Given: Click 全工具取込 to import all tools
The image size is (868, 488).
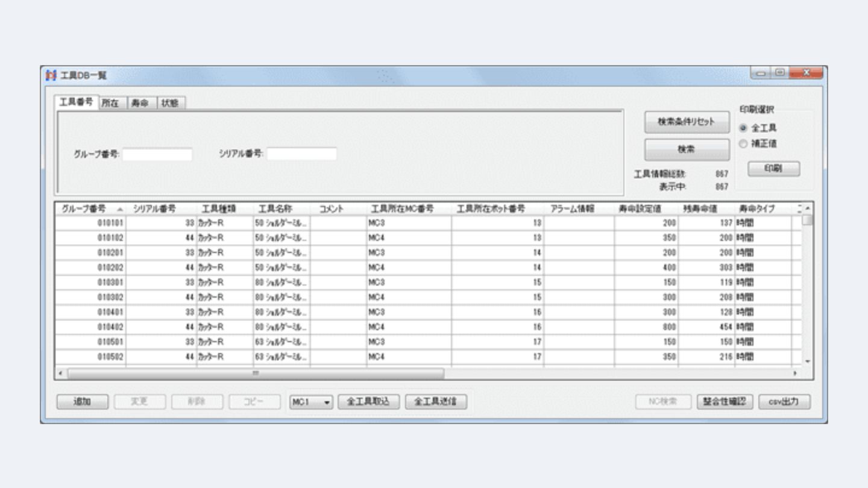Looking at the screenshot, I should pos(368,402).
